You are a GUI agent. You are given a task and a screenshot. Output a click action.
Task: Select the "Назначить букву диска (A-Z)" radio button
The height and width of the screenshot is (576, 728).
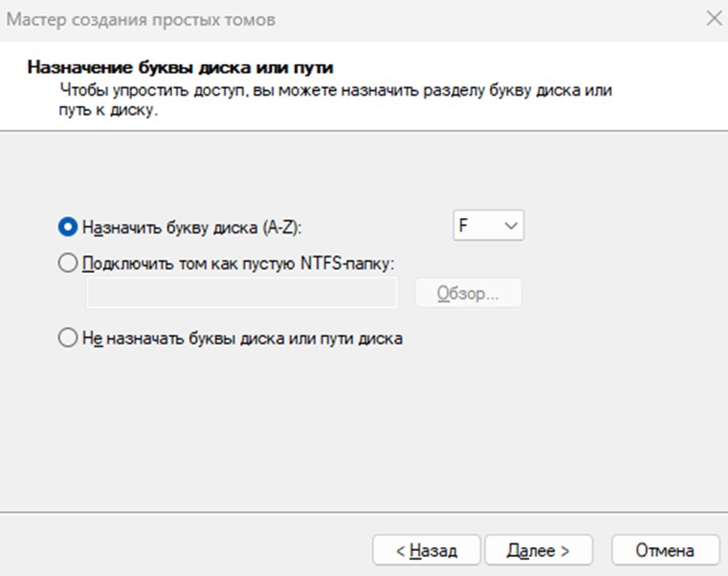coord(68,227)
